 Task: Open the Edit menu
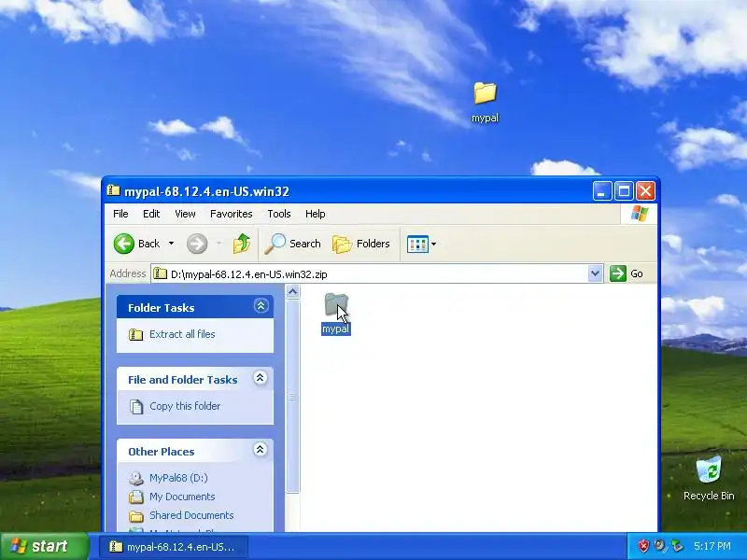click(151, 214)
